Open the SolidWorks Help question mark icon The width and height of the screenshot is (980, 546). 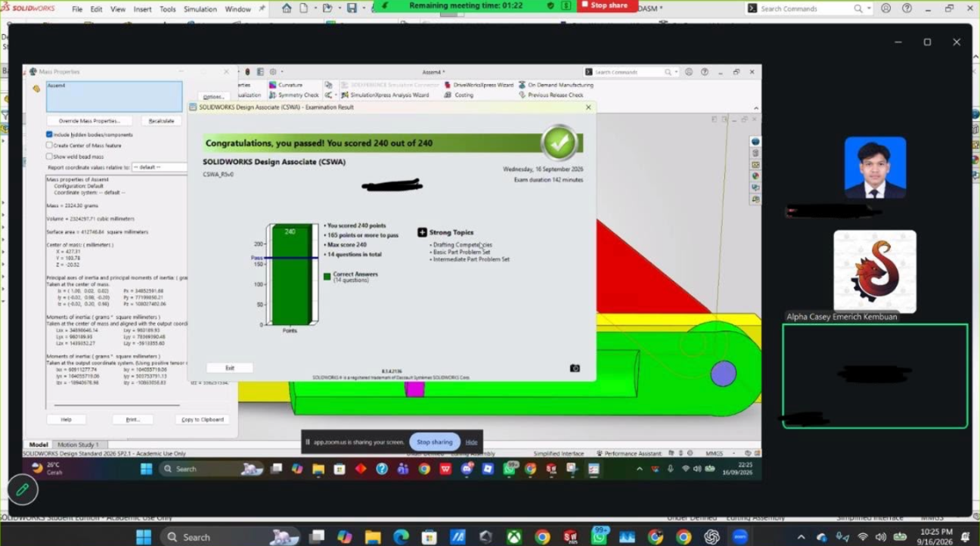(907, 8)
